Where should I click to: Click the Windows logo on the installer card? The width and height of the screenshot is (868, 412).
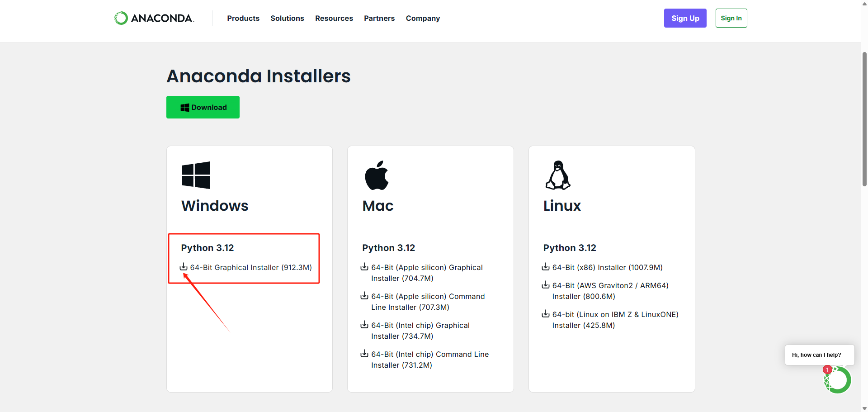(x=195, y=175)
